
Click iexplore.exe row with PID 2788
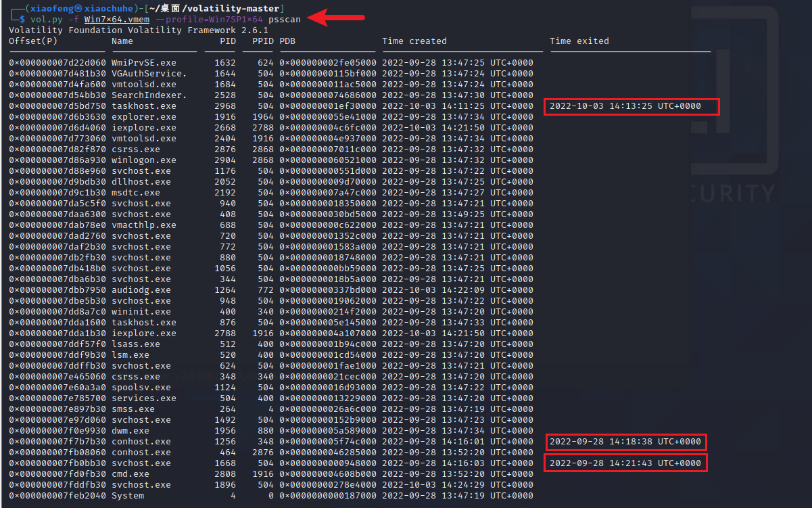271,333
